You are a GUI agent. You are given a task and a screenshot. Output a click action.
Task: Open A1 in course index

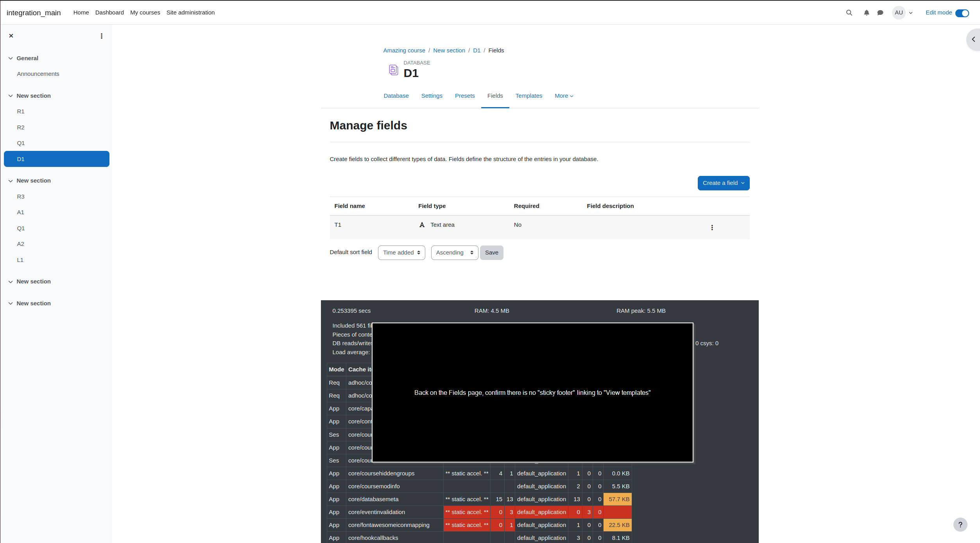(x=21, y=212)
